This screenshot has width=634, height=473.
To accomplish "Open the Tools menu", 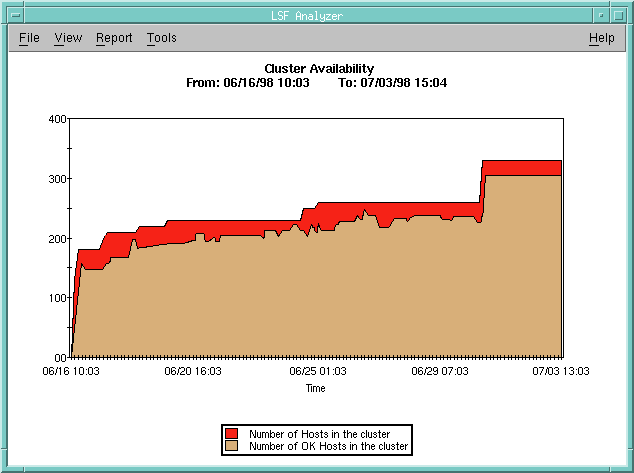I will coord(161,38).
